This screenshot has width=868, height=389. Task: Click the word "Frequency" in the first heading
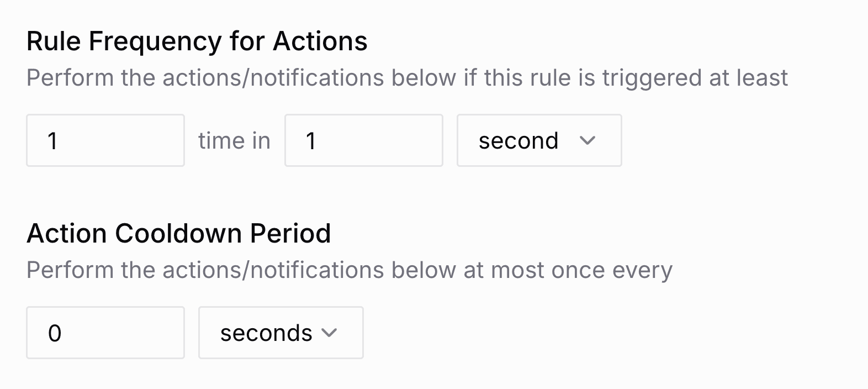point(155,41)
